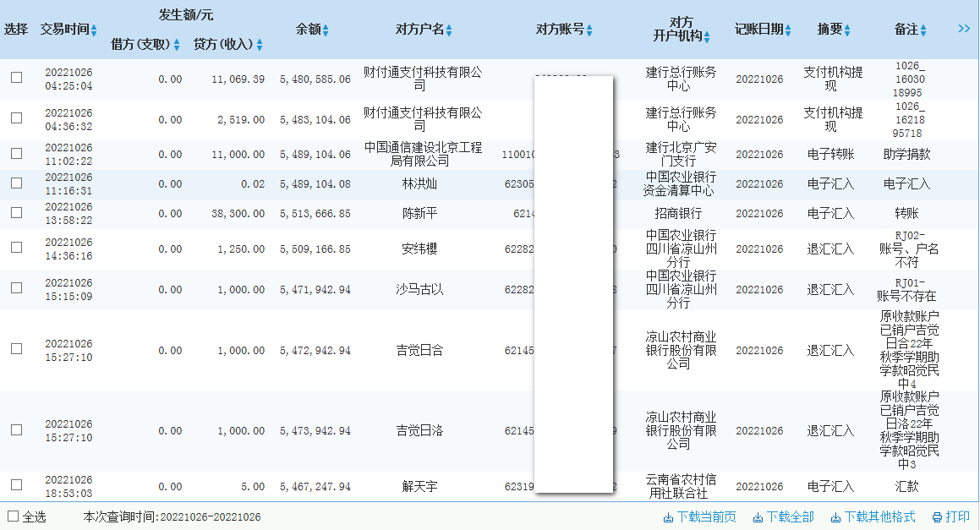This screenshot has height=530, width=980.
Task: Click the download icon beside 下载其他格式
Action: tap(835, 517)
